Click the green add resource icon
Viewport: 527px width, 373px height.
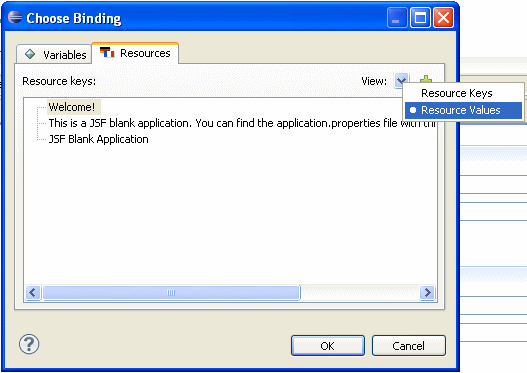click(x=426, y=79)
